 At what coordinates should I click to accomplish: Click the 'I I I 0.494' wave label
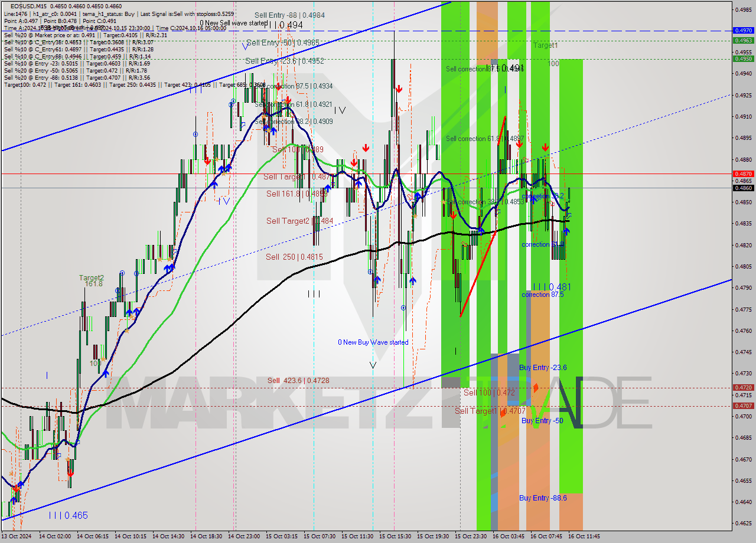point(283,25)
